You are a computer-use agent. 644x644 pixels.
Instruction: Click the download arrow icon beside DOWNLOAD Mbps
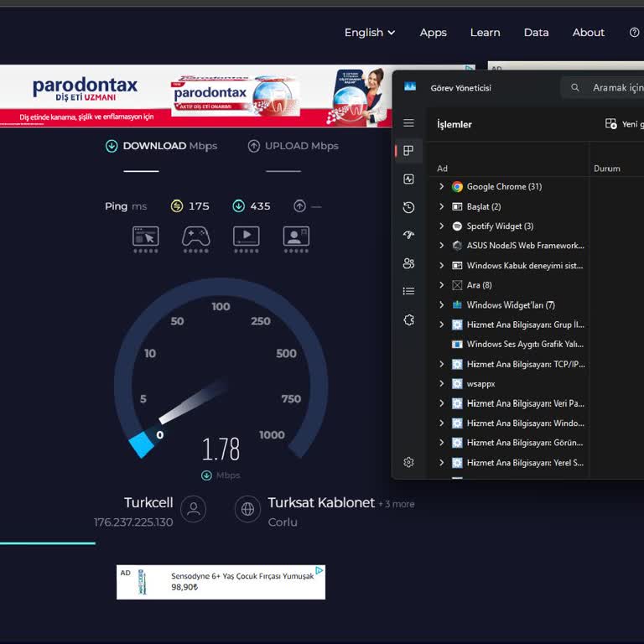click(112, 146)
